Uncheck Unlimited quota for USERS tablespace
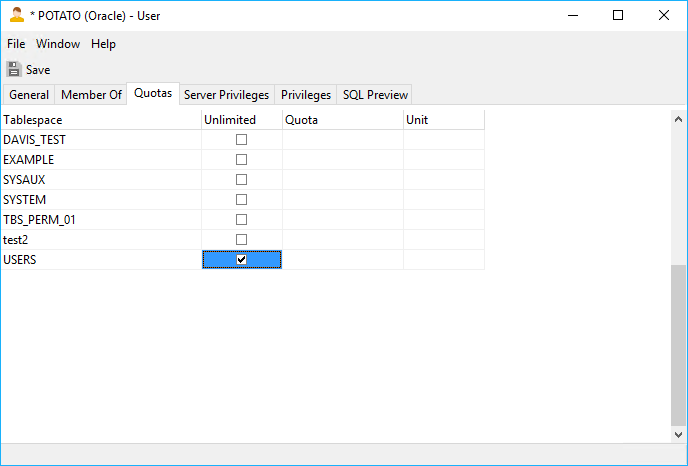Screen dimensions: 688x466 (x=241, y=260)
